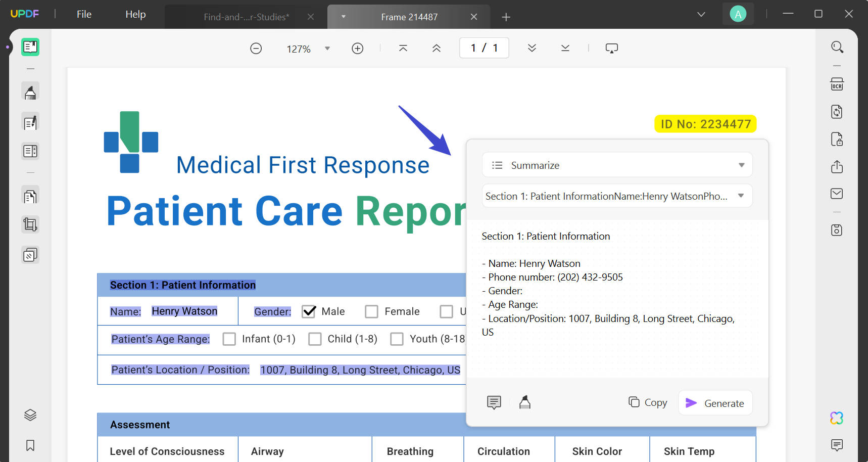This screenshot has height=462, width=868.
Task: Click the page number input field
Action: click(x=484, y=48)
